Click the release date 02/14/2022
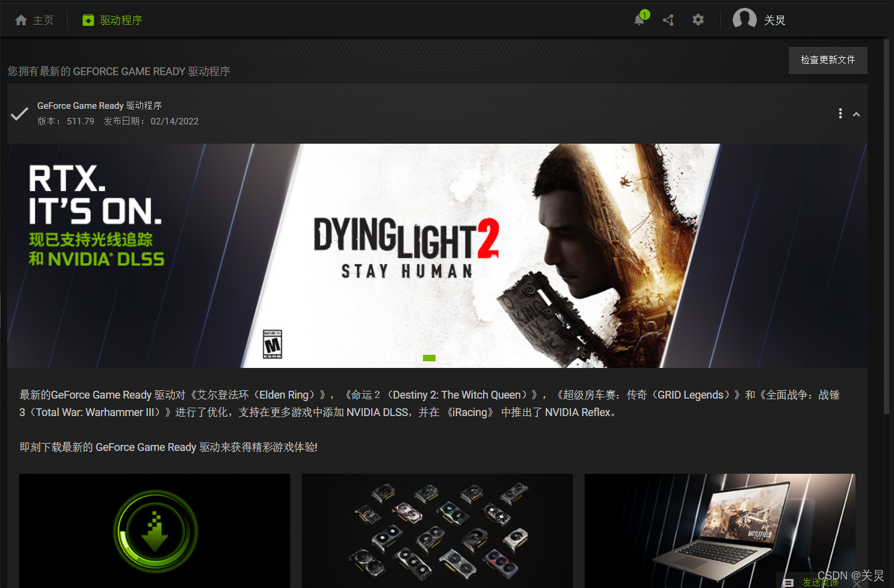 click(174, 121)
